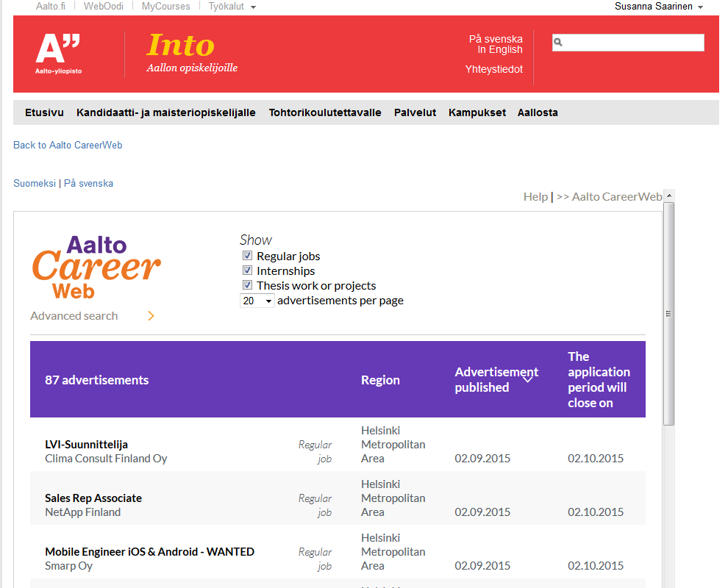The height and width of the screenshot is (588, 728).
Task: Open the Susanna Saarinen user menu
Action: coord(658,7)
